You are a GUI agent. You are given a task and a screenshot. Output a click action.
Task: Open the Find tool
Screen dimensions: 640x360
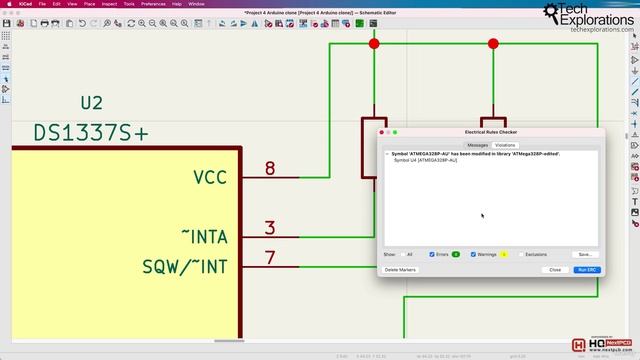point(107,24)
